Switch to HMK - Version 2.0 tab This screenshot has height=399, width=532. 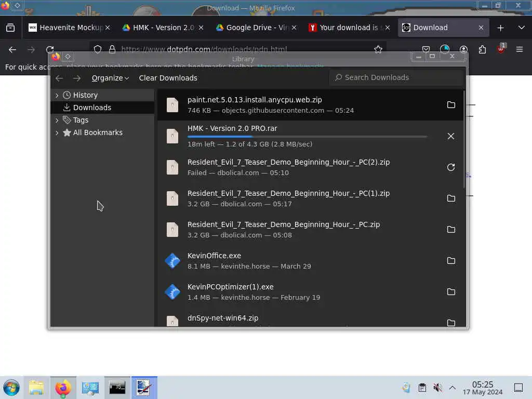point(162,28)
